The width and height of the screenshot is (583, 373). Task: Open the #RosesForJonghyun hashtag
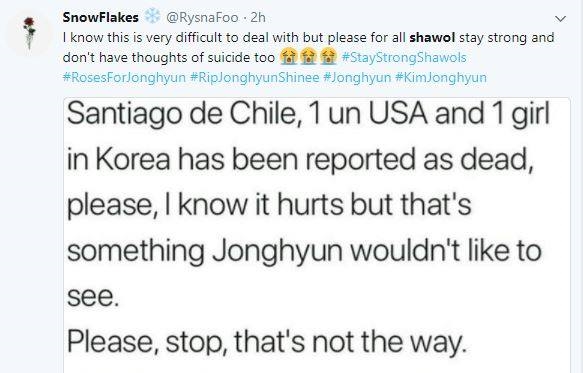coord(124,77)
